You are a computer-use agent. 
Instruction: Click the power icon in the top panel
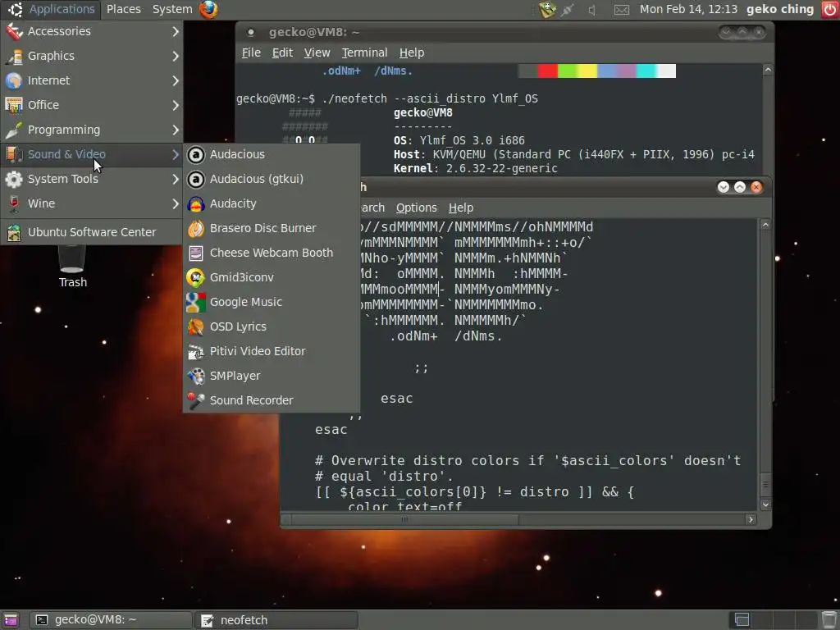pos(830,9)
